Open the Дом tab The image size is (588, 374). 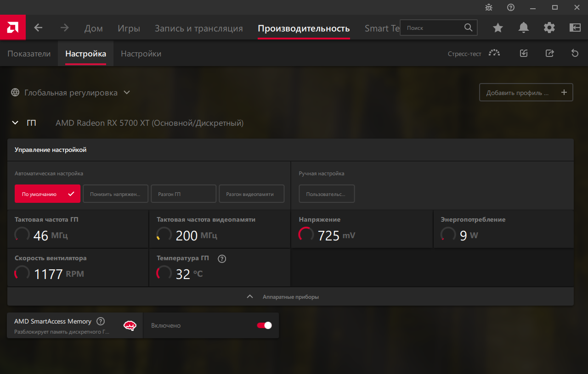(94, 28)
